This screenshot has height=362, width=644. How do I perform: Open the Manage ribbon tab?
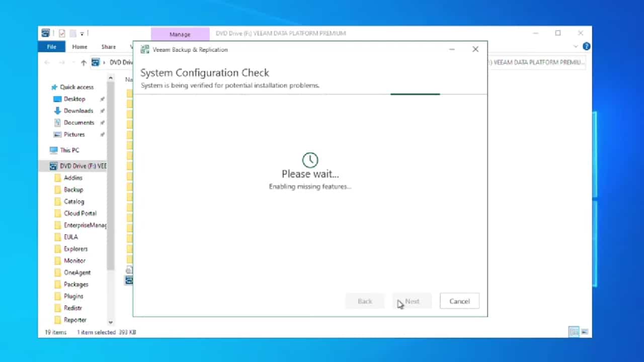click(x=180, y=34)
